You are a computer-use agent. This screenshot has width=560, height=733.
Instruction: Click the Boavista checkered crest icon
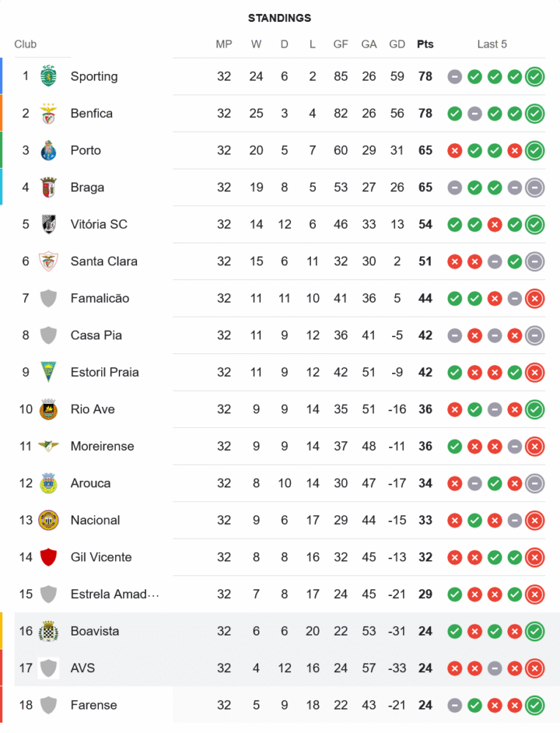48,631
